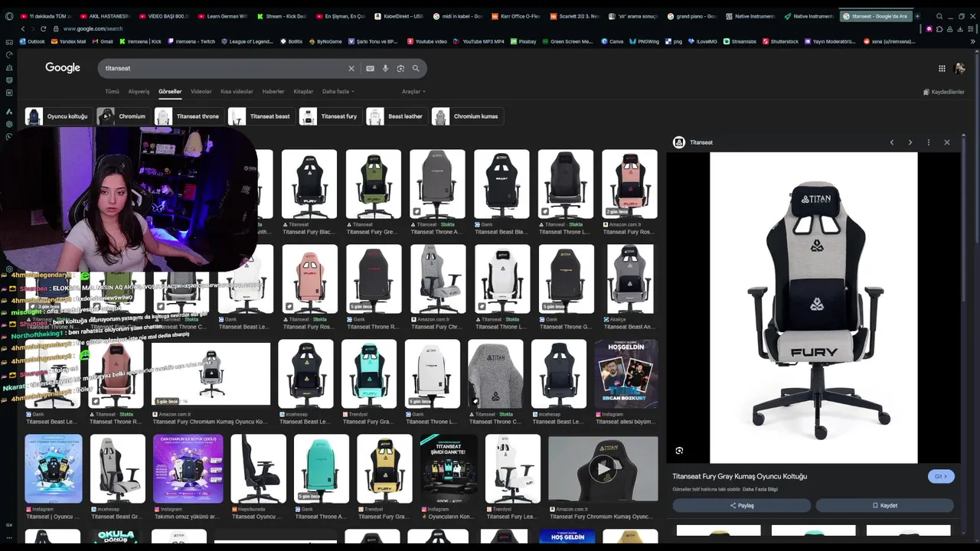Viewport: 980px width, 551px height.
Task: Show next image in preview panel
Action: click(x=910, y=142)
